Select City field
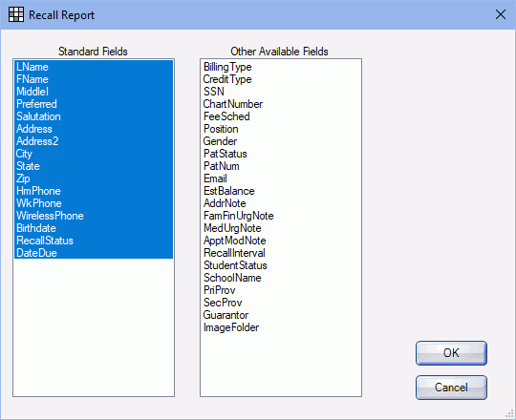Viewport: 516px width, 420px height. pos(94,154)
